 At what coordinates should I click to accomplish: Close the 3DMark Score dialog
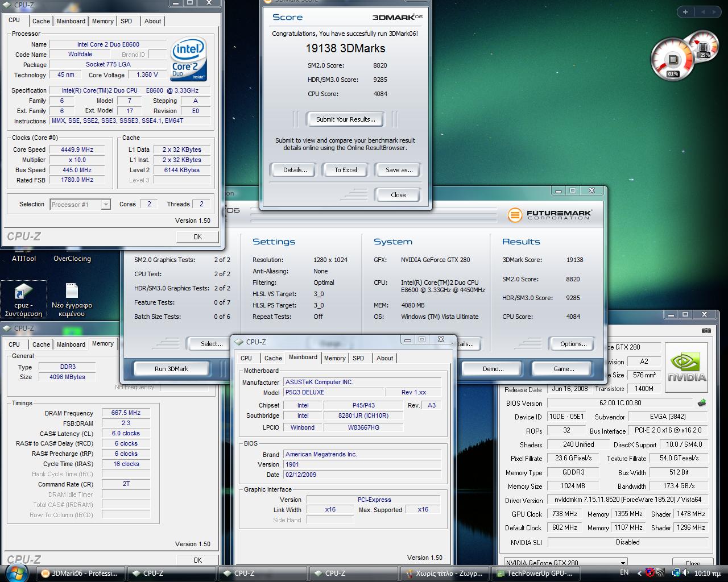coord(398,195)
